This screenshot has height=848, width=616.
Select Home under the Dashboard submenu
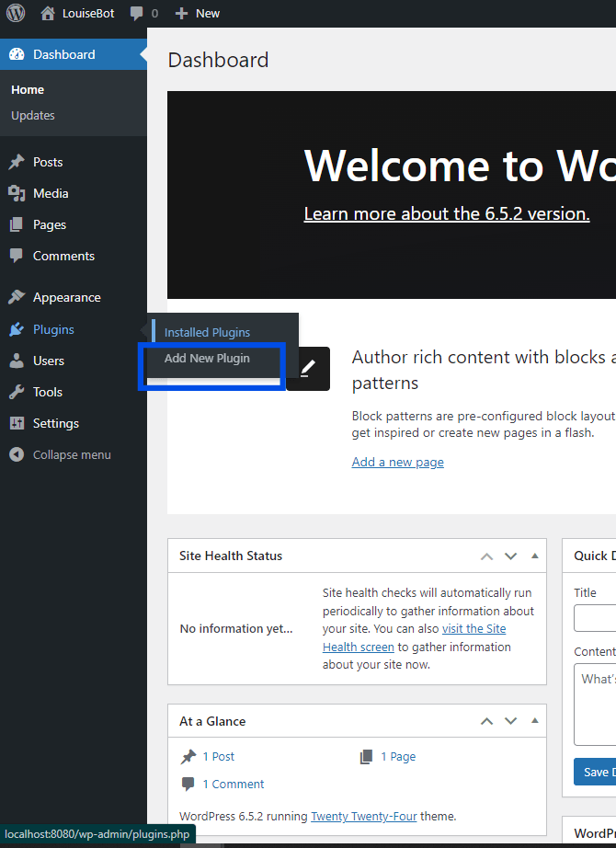point(28,90)
